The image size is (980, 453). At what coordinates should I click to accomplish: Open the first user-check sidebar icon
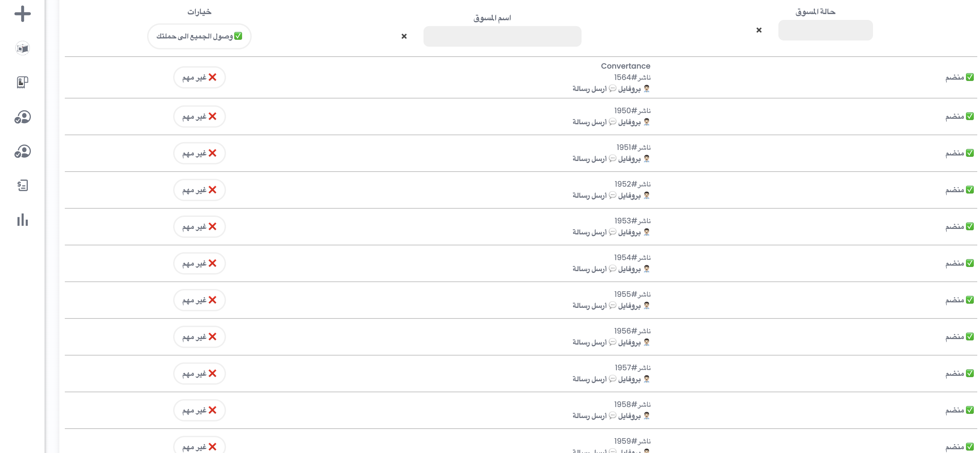pyautogui.click(x=22, y=117)
